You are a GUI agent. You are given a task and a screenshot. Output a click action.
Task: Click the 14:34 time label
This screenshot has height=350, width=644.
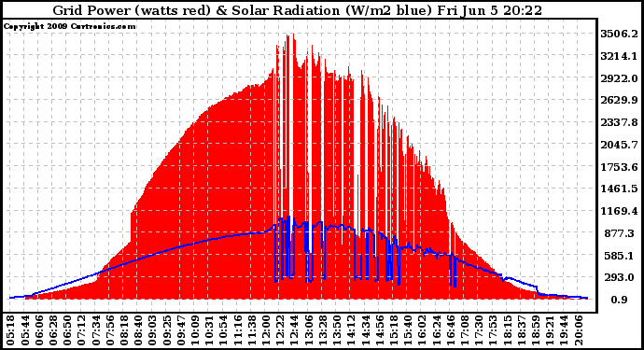pyautogui.click(x=364, y=330)
